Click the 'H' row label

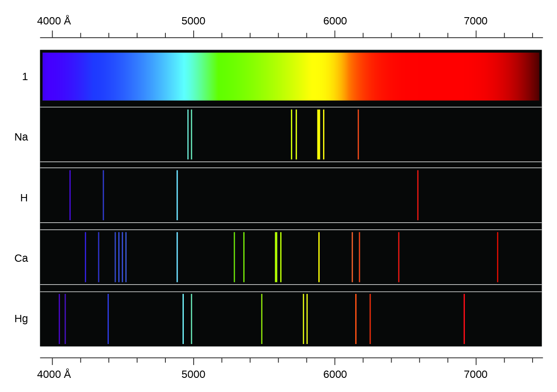tap(24, 198)
